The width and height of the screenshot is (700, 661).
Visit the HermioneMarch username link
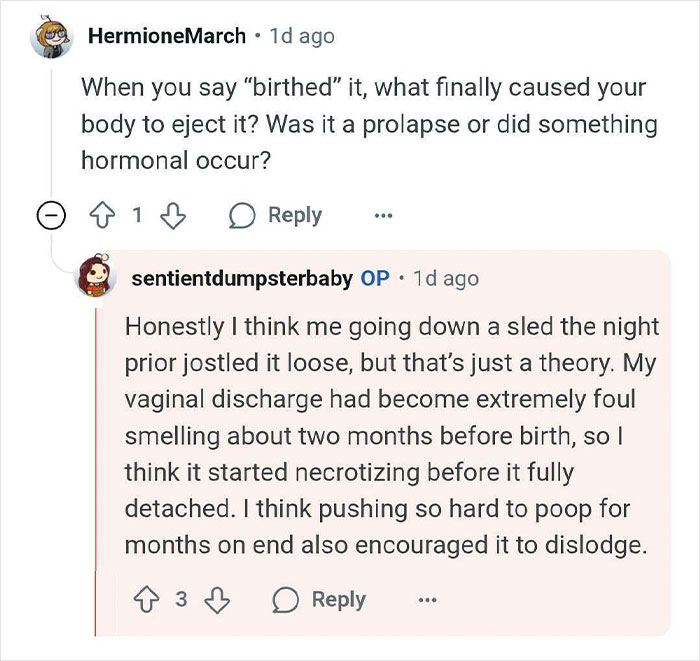(166, 36)
